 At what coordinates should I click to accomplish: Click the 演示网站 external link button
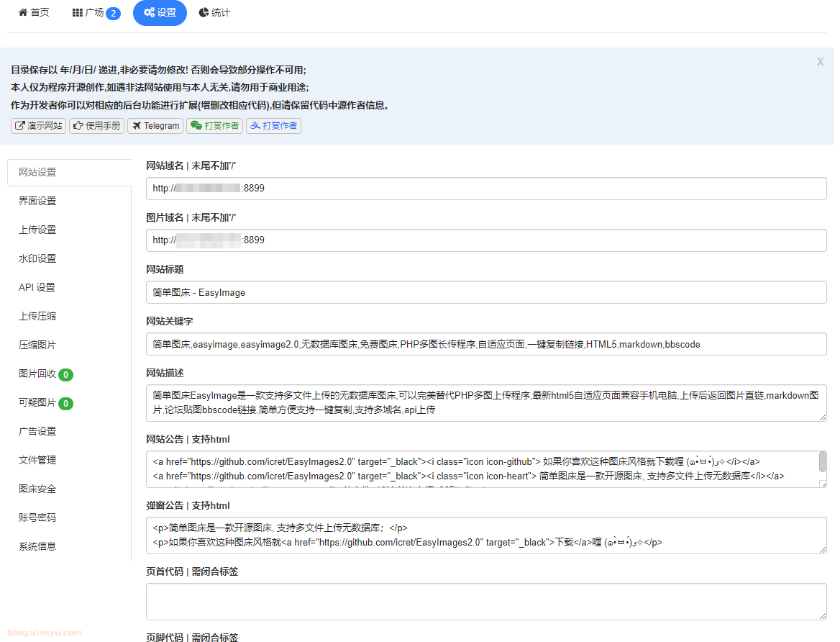[38, 126]
